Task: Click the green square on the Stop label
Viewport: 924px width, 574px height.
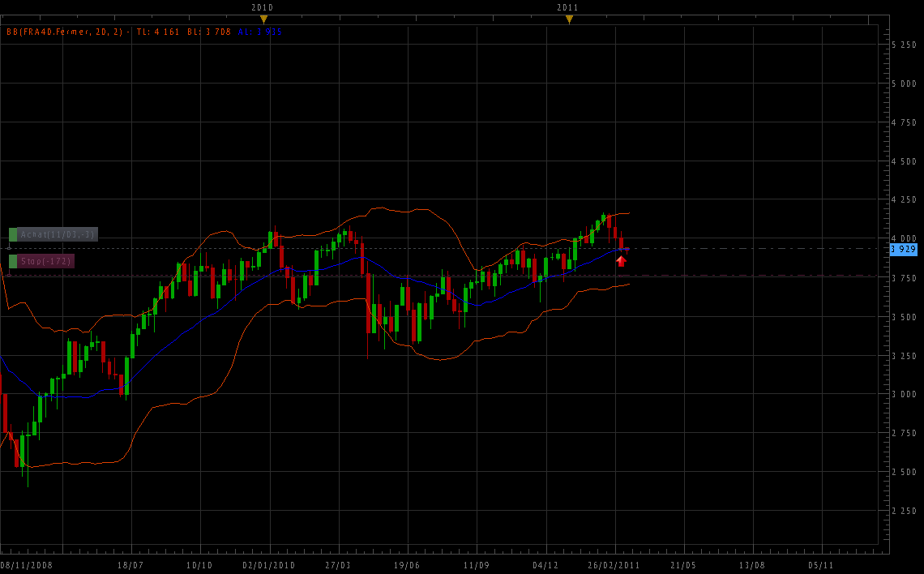Action: 13,261
